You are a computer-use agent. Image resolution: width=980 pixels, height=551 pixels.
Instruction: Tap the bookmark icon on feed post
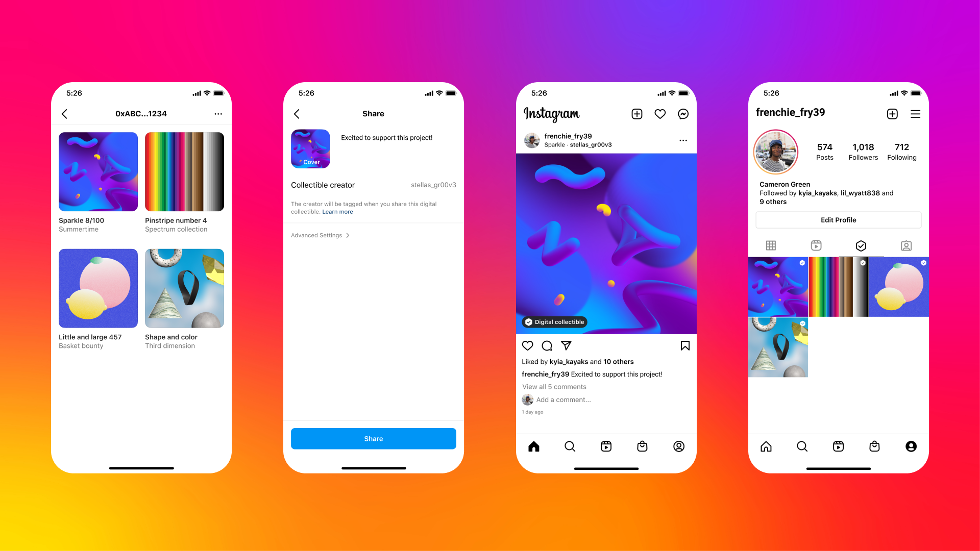point(685,345)
